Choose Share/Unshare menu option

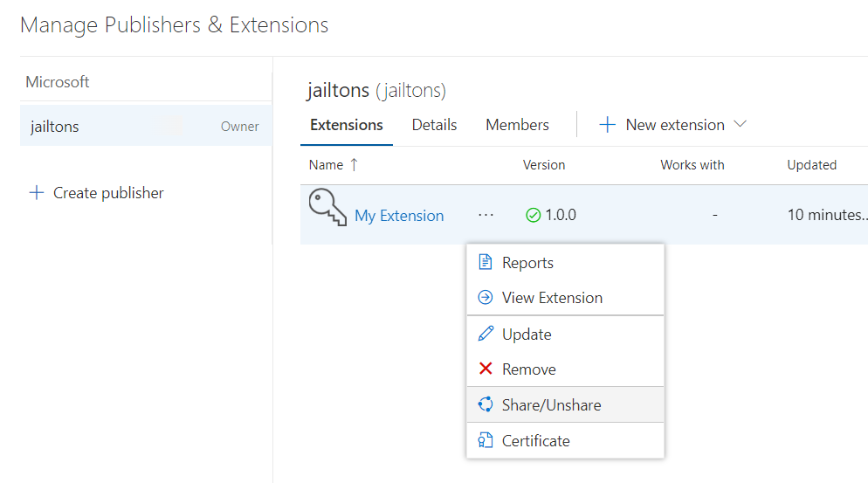click(565, 405)
